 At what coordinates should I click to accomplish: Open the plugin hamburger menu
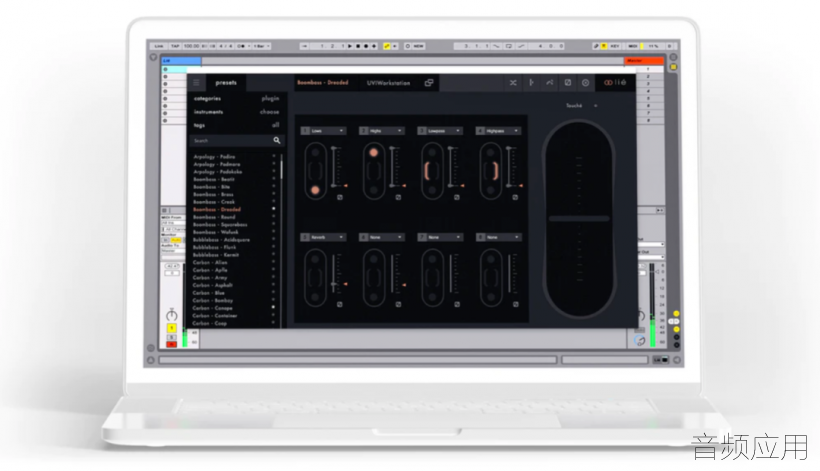[196, 83]
